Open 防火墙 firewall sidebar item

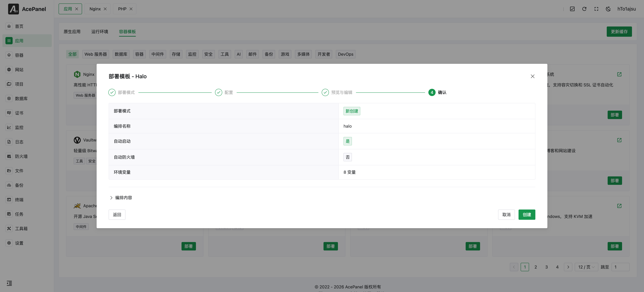coord(21,156)
